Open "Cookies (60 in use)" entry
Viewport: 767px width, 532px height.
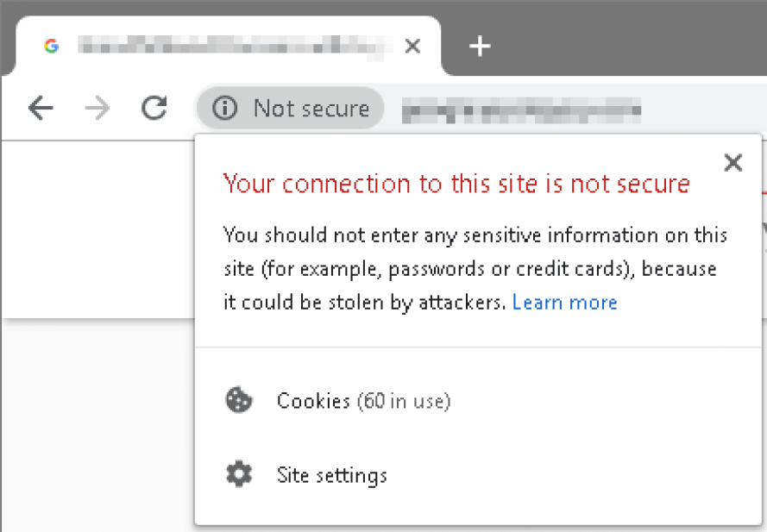point(363,401)
